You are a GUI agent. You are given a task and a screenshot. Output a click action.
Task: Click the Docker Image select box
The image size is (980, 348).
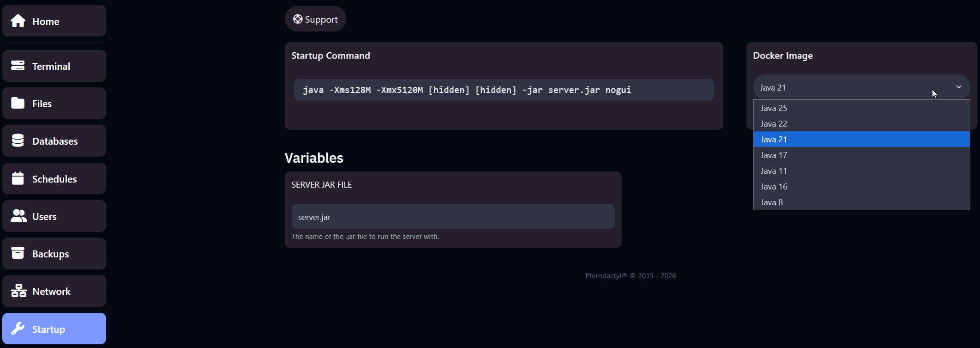pos(861,87)
